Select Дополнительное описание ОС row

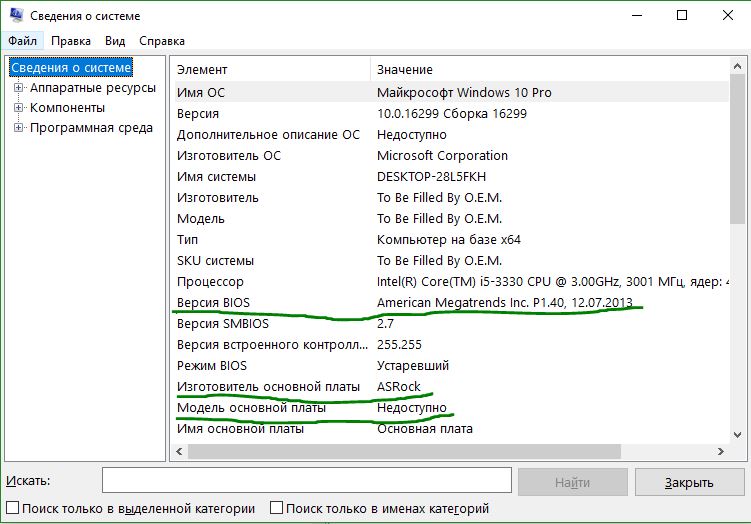(x=451, y=135)
